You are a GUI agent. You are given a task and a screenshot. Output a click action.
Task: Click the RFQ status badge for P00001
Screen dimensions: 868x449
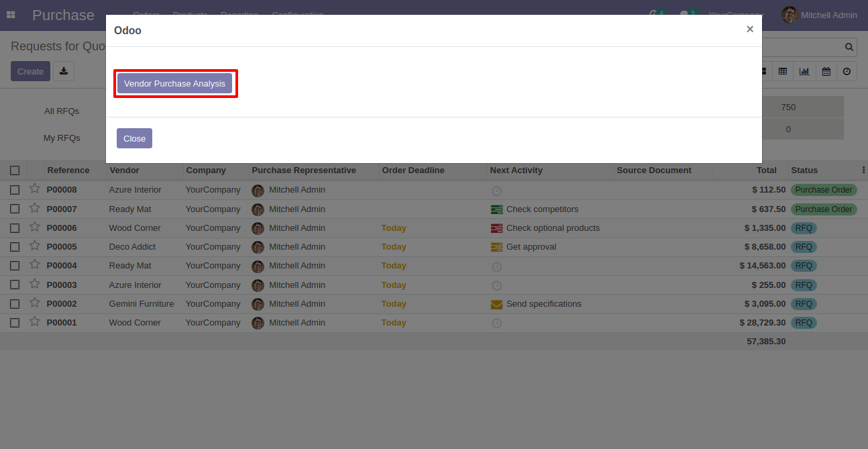point(804,323)
